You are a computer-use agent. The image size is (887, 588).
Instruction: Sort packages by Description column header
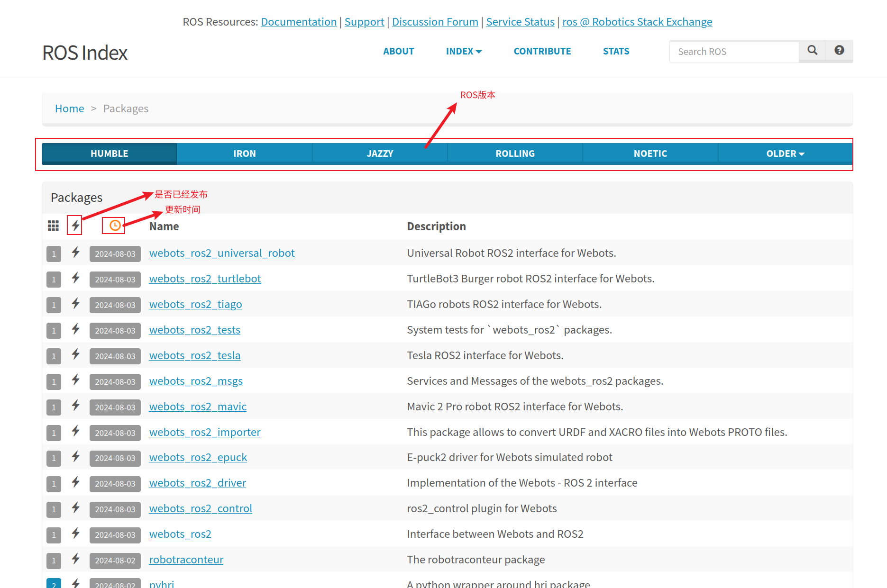[x=436, y=226]
